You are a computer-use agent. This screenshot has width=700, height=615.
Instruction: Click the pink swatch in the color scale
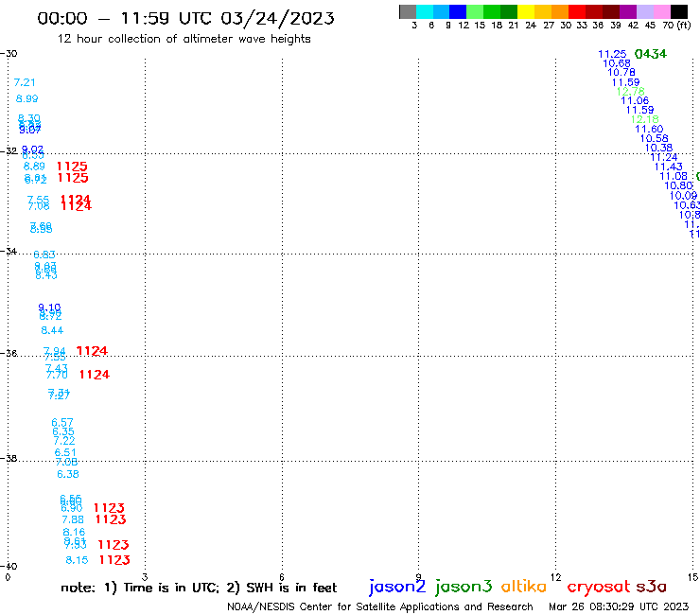[x=662, y=11]
